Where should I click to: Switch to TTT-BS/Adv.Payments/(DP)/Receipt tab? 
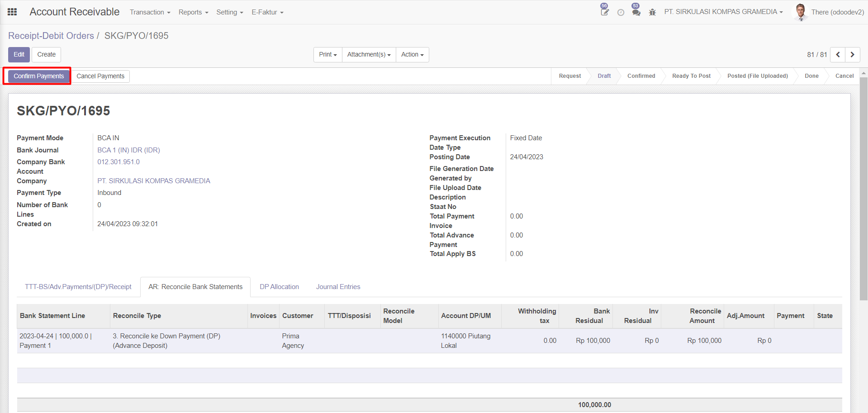click(78, 287)
